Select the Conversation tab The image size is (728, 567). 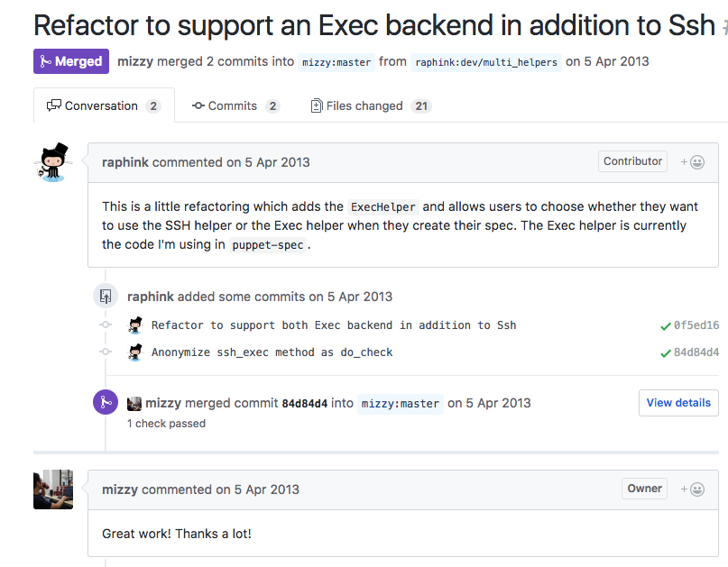[x=104, y=105]
